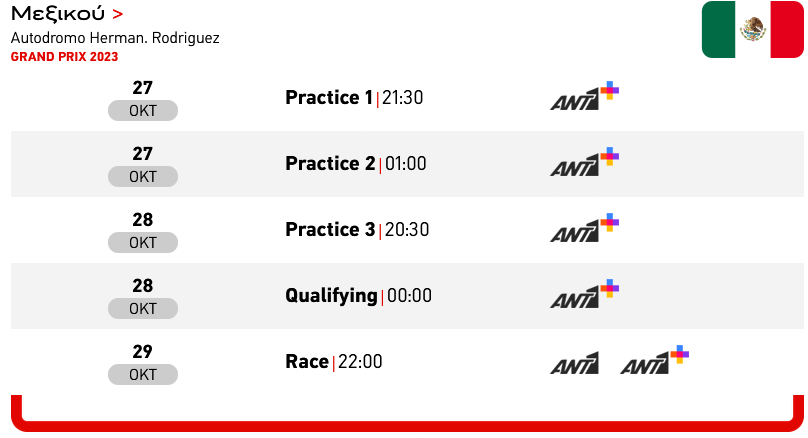Viewport: 808px width, 438px height.
Task: Click the Mexico flag icon
Action: coord(752,29)
